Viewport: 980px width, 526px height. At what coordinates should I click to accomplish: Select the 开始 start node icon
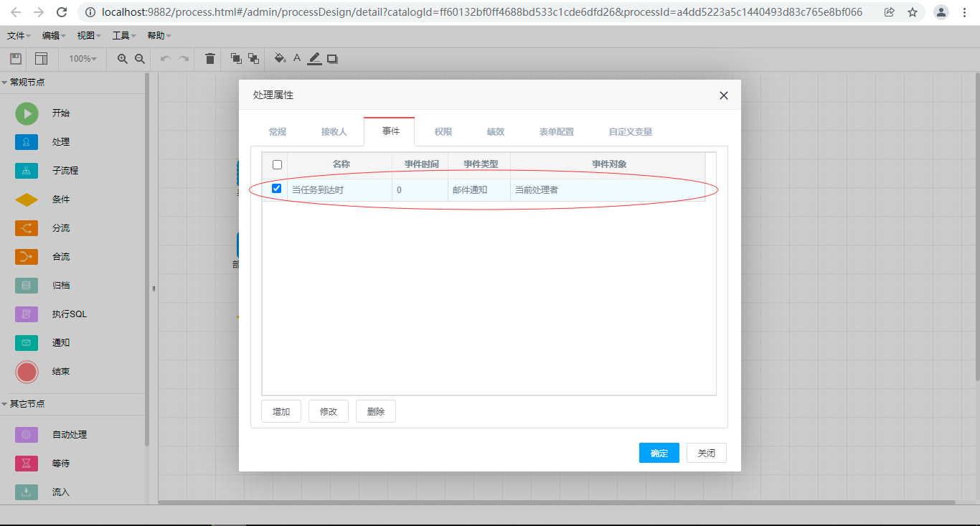[27, 113]
